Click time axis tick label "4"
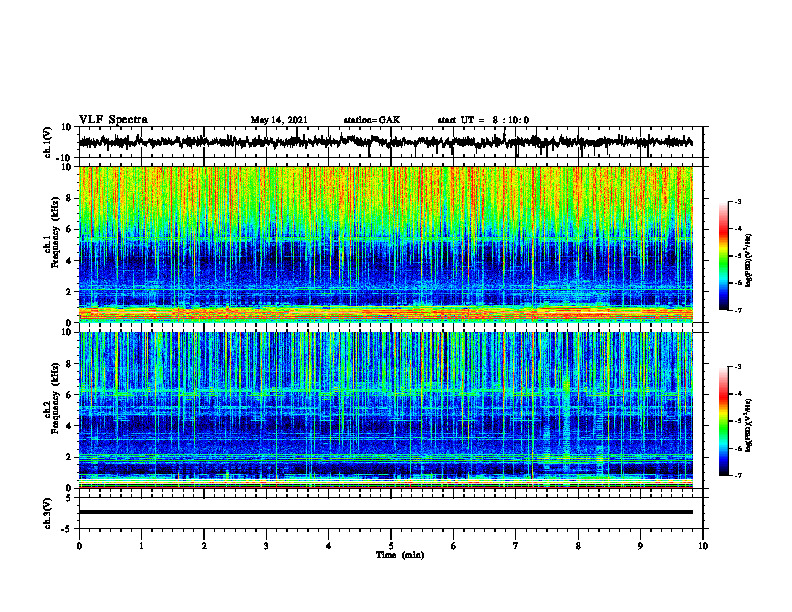The image size is (792, 612). 329,546
